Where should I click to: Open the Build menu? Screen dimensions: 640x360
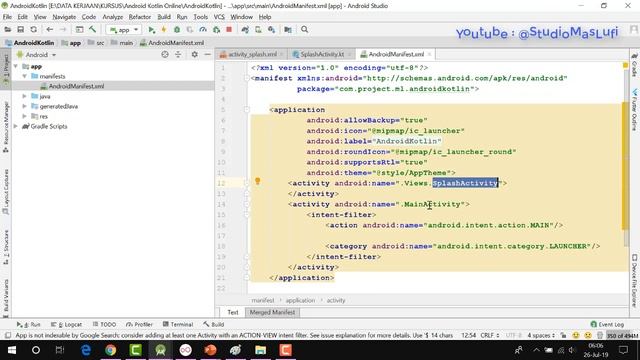coord(164,17)
